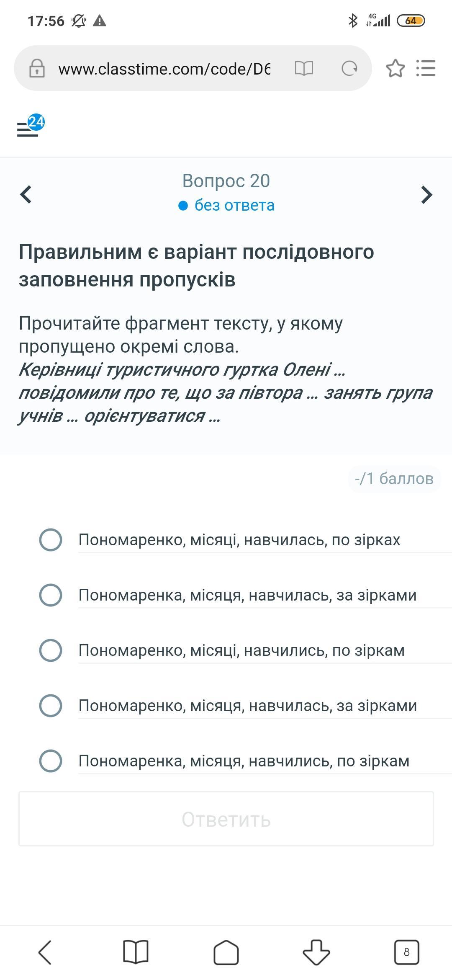Tap the lock icon in address bar
Screen dimensions: 452x980
[x=37, y=68]
